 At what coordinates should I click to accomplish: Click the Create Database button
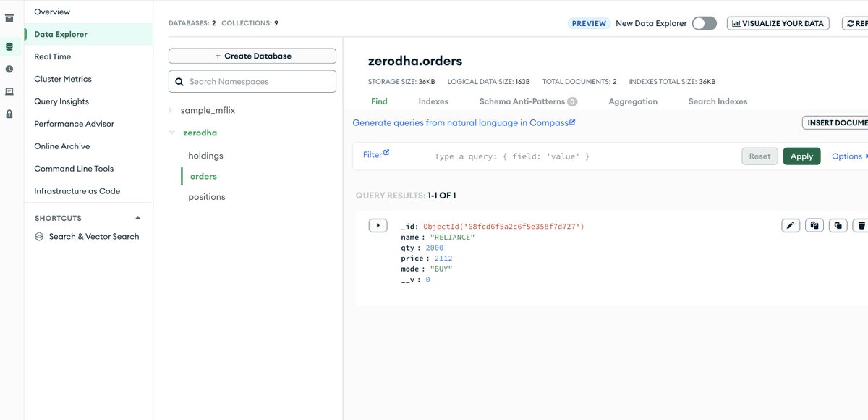point(252,56)
